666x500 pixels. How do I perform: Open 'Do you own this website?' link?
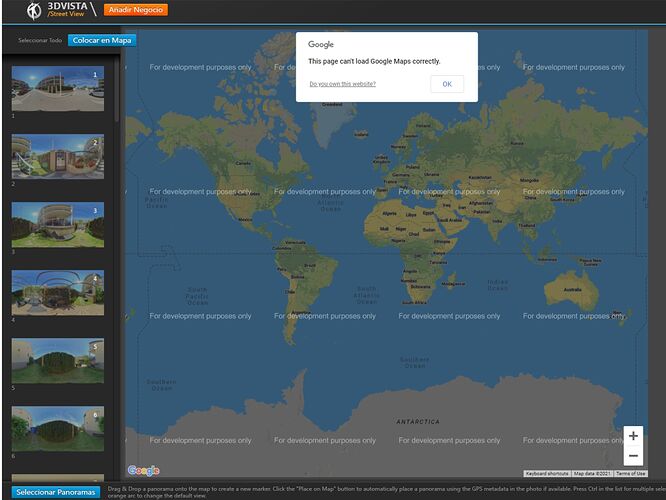tap(342, 84)
